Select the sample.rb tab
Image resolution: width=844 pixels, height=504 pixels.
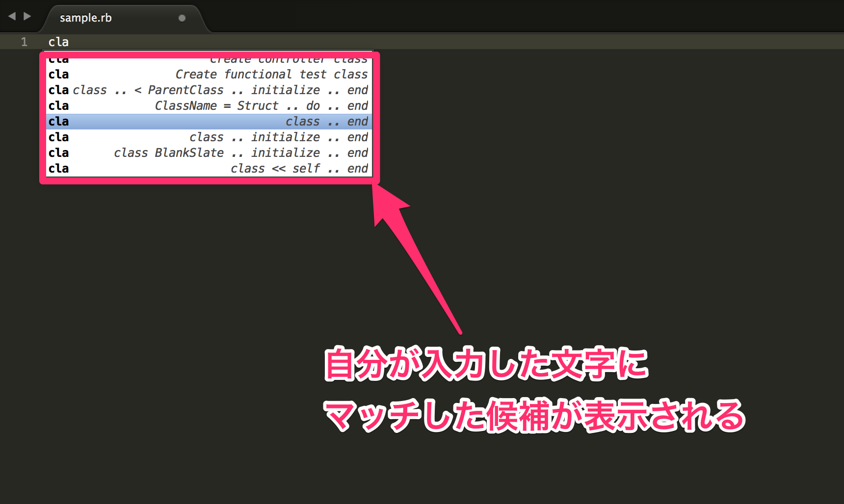(x=86, y=18)
